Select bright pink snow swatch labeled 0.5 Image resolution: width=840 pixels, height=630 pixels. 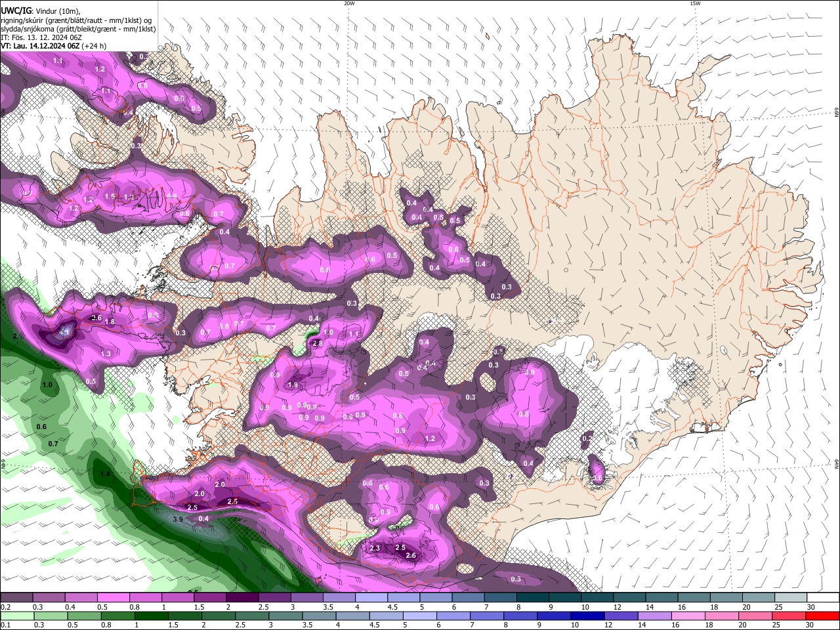coord(113,598)
